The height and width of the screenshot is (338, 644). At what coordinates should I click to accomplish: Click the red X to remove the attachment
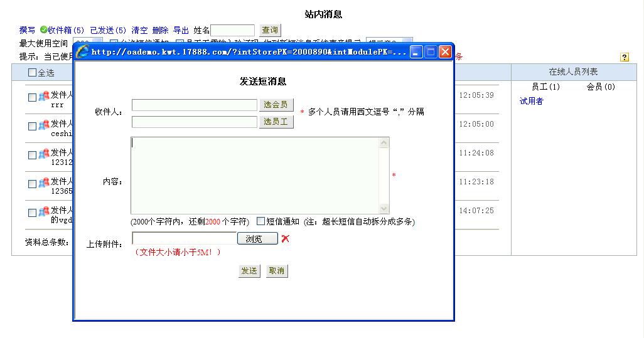[286, 238]
